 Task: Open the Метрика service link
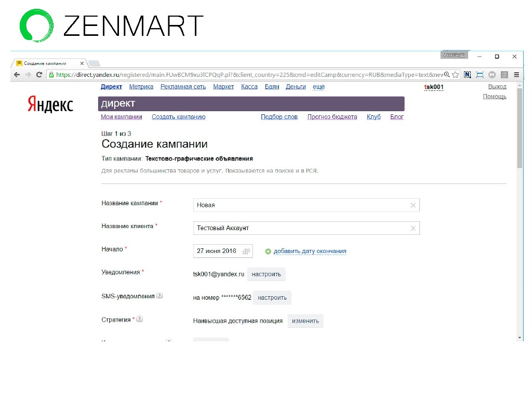click(x=141, y=87)
